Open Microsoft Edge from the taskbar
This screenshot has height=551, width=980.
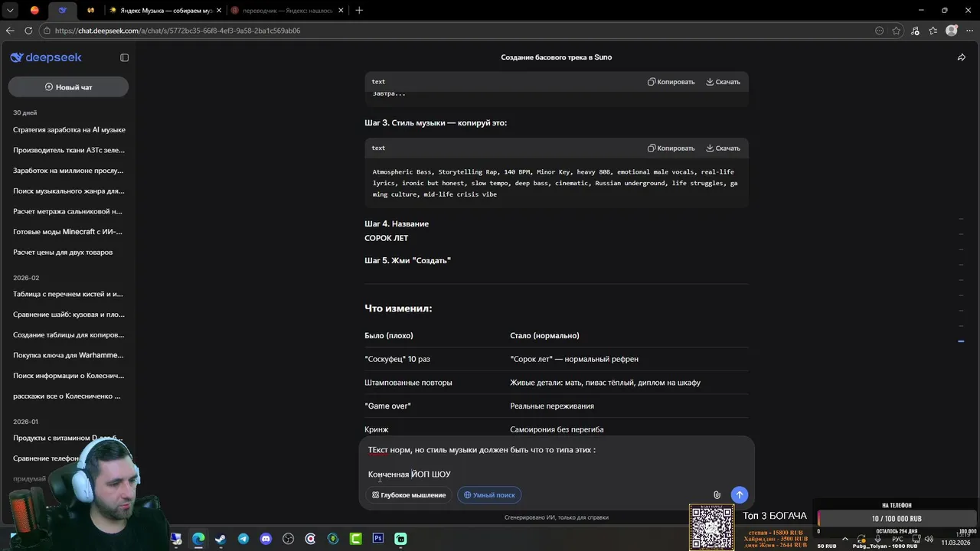[x=198, y=539]
